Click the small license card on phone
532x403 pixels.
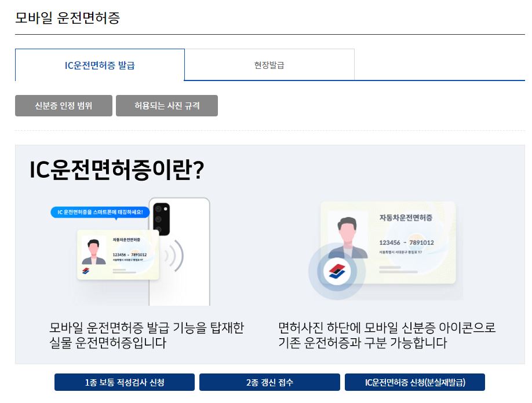click(x=118, y=255)
